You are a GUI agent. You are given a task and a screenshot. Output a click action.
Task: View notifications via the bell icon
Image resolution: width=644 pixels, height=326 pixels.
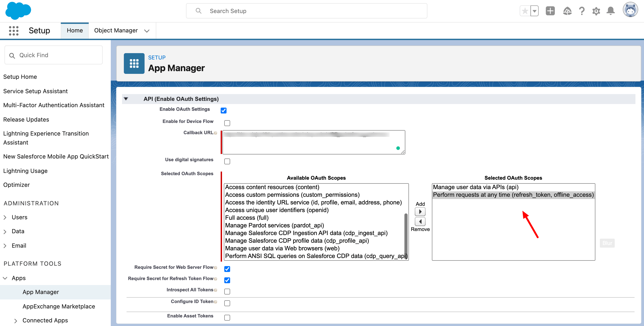click(x=610, y=11)
